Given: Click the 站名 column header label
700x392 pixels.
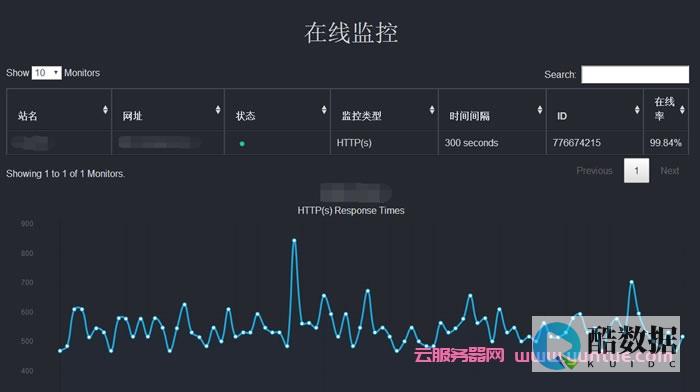Looking at the screenshot, I should [x=27, y=116].
